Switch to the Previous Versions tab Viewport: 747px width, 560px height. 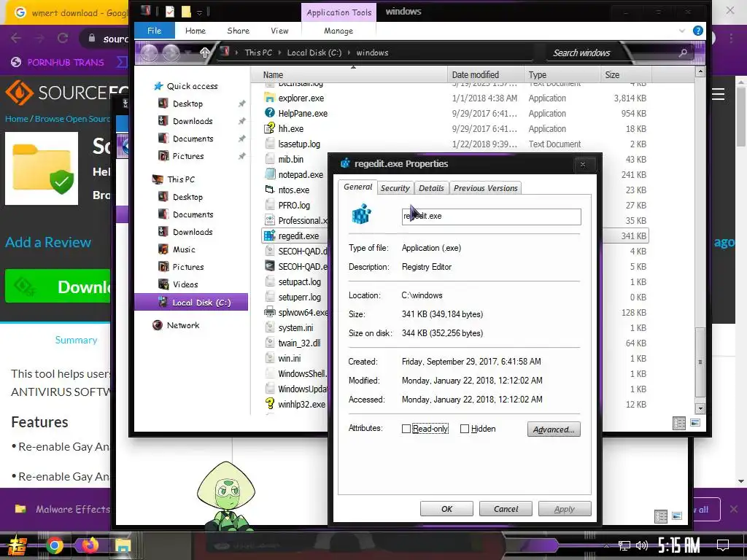[x=485, y=188]
